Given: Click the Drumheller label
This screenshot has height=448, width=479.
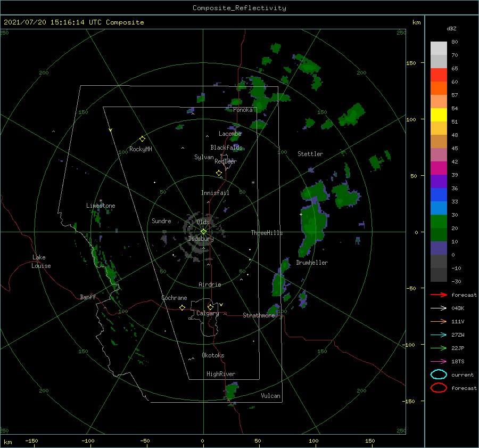Looking at the screenshot, I should click(312, 263).
